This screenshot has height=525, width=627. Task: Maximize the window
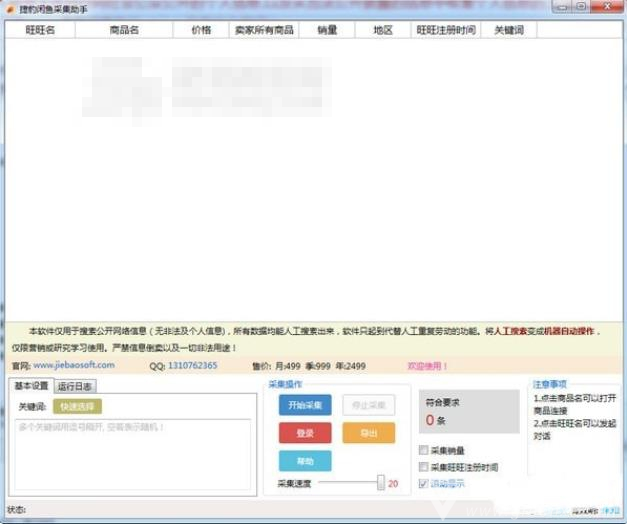pyautogui.click(x=581, y=7)
